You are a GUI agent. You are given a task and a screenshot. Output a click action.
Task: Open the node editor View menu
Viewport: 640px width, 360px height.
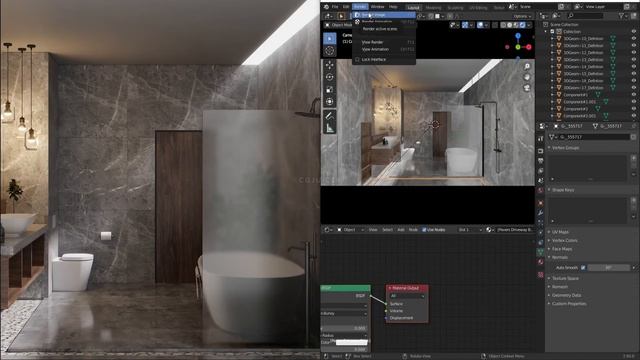point(373,230)
